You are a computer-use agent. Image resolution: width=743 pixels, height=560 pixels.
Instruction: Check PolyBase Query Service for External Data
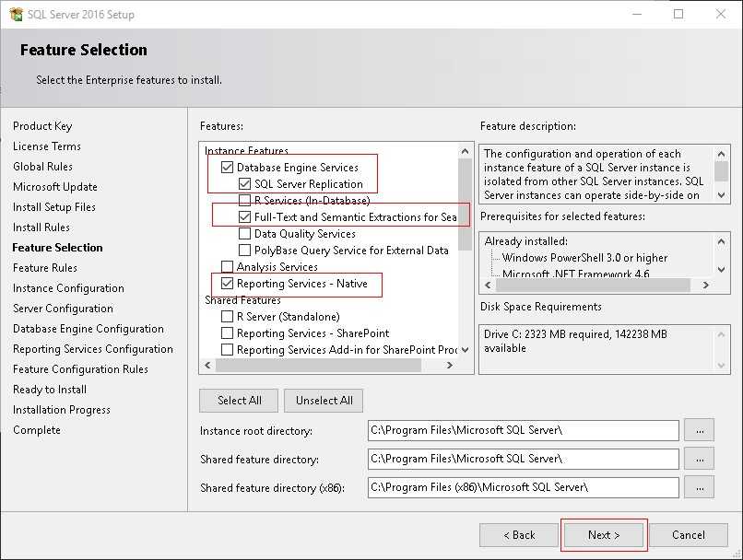tap(244, 250)
